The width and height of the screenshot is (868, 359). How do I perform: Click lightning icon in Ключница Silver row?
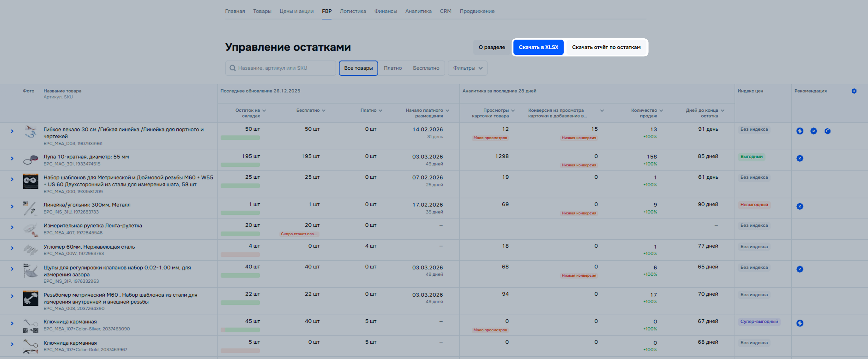click(800, 323)
